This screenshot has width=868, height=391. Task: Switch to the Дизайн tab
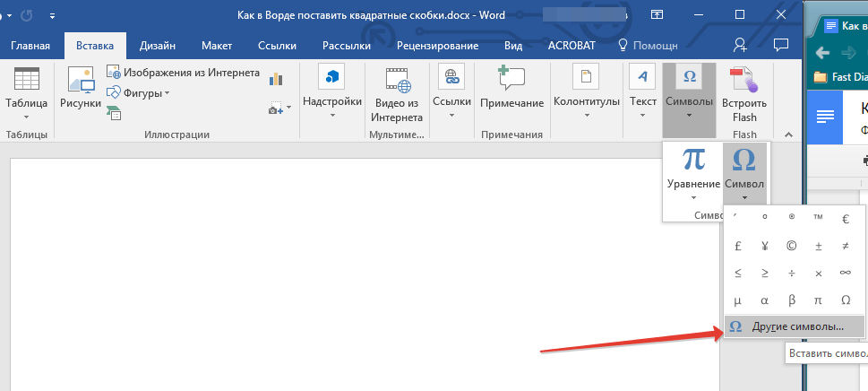tap(157, 45)
